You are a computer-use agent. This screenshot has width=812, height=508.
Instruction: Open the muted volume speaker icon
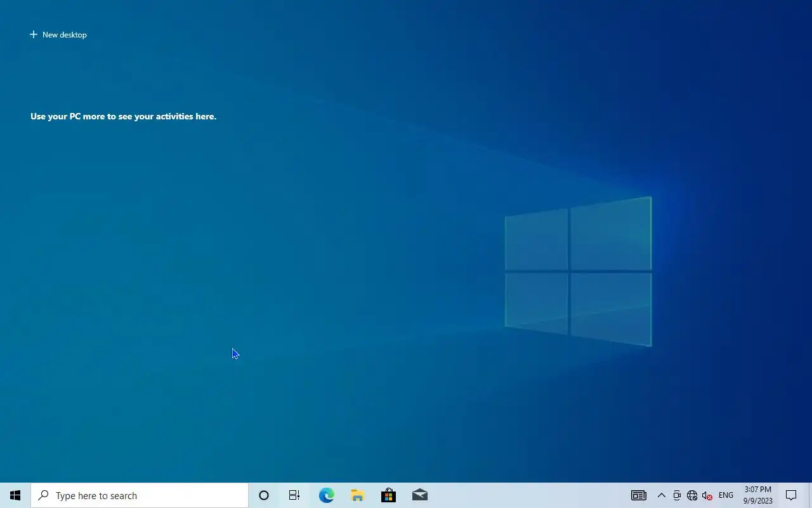707,495
